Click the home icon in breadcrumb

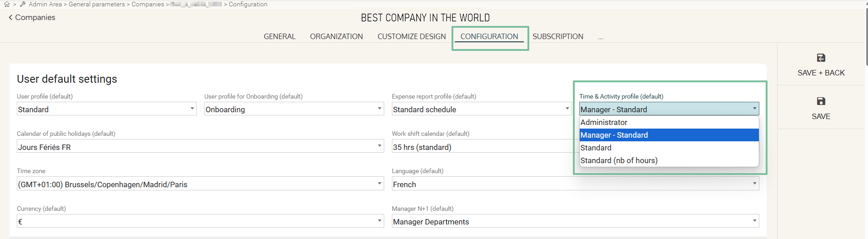pos(7,4)
